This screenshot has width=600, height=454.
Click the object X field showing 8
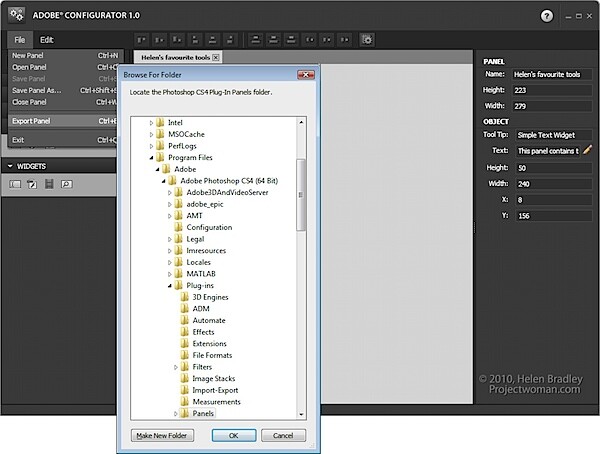554,200
